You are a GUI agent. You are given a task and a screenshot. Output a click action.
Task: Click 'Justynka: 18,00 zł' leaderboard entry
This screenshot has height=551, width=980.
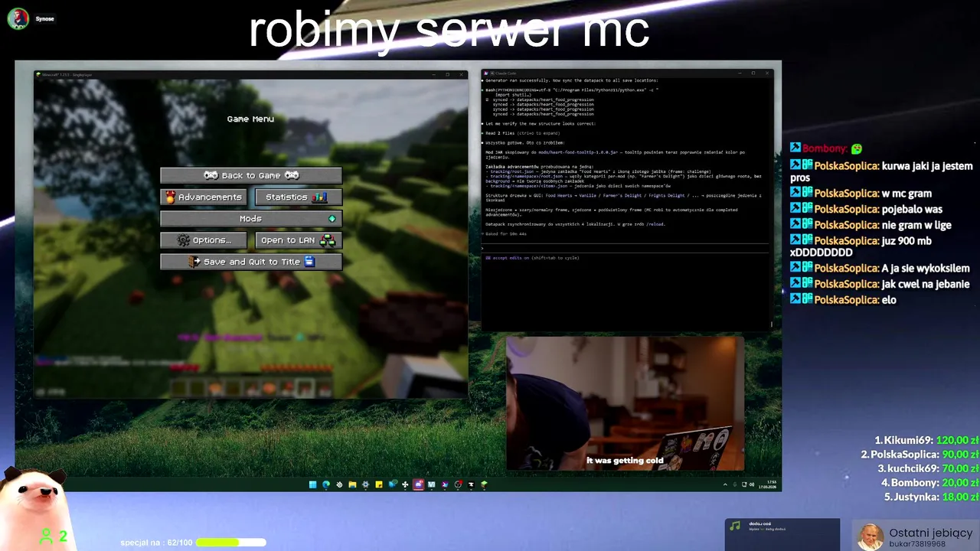(x=932, y=497)
